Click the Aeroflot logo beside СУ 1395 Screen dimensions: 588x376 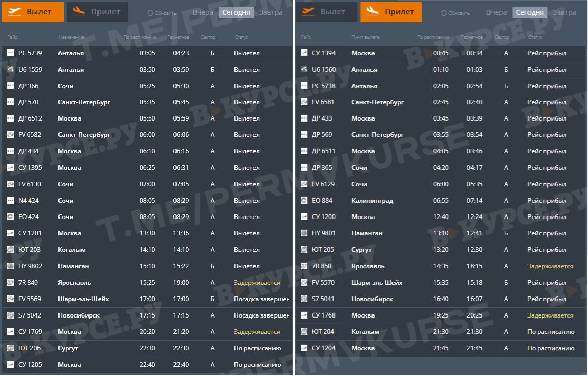(x=11, y=168)
